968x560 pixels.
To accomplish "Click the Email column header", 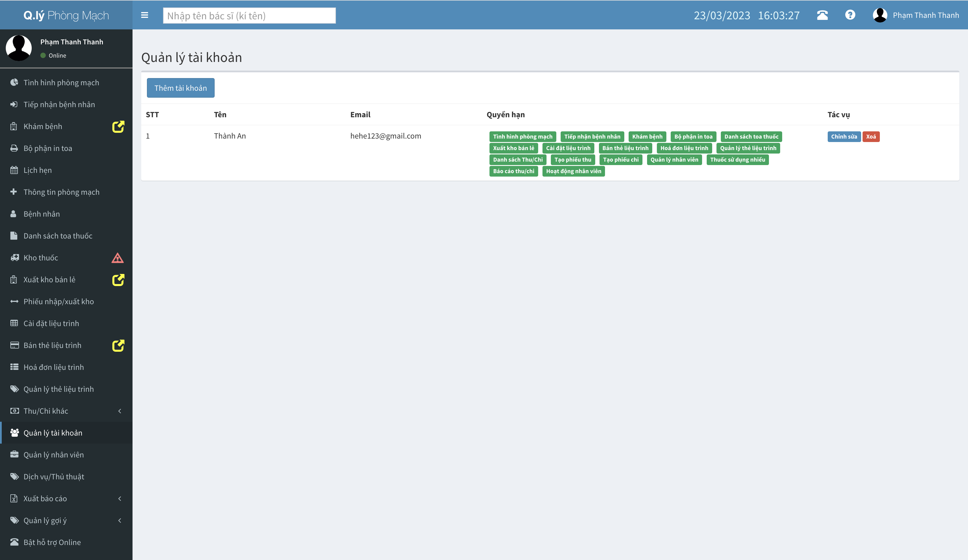I will (x=360, y=114).
